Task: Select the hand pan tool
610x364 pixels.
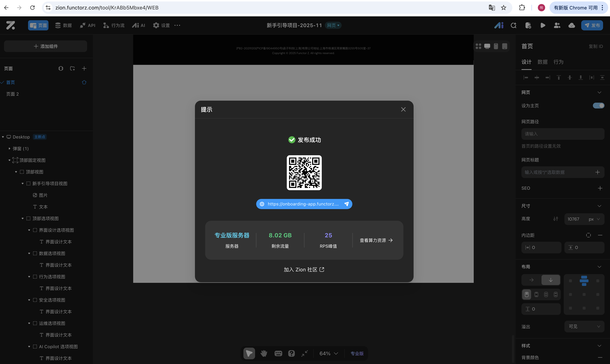Action: click(x=264, y=353)
